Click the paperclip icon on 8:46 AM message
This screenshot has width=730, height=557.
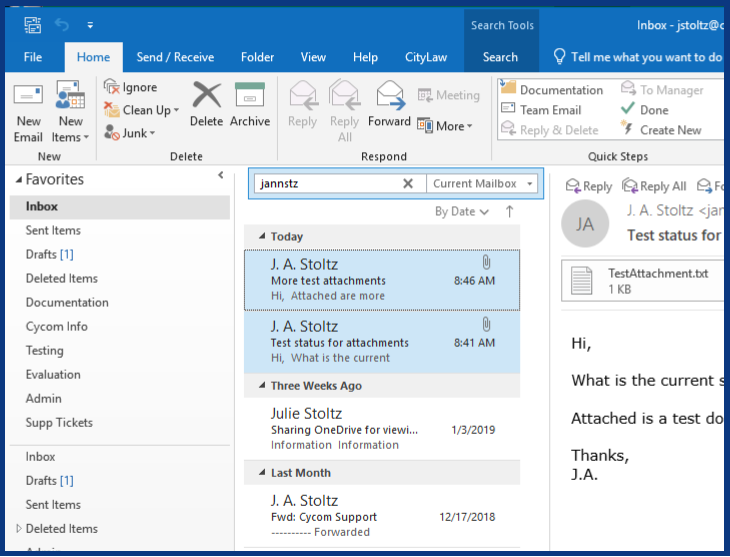pos(486,263)
